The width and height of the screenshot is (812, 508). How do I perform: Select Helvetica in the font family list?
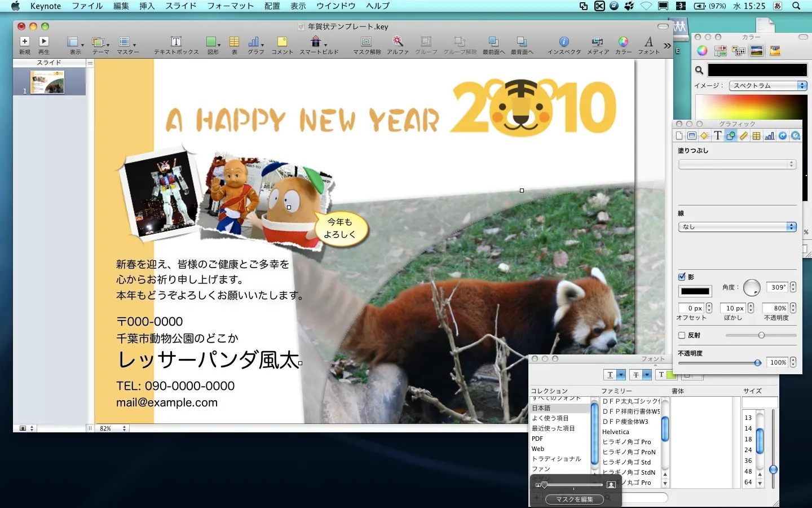(x=616, y=432)
